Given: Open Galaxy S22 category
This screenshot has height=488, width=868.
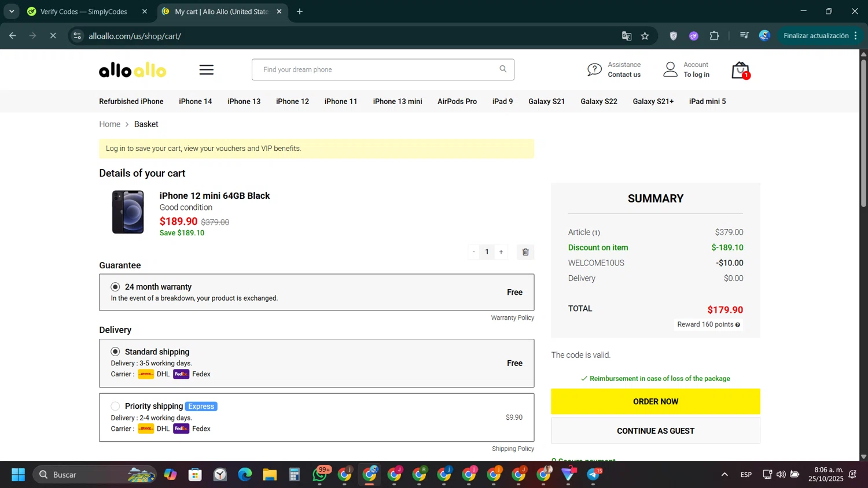Looking at the screenshot, I should tap(599, 101).
